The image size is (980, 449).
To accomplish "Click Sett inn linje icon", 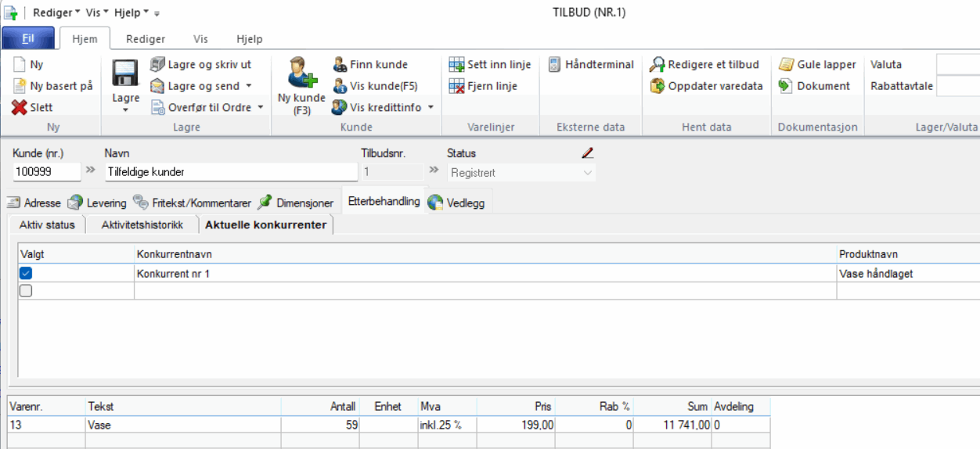I will [456, 64].
